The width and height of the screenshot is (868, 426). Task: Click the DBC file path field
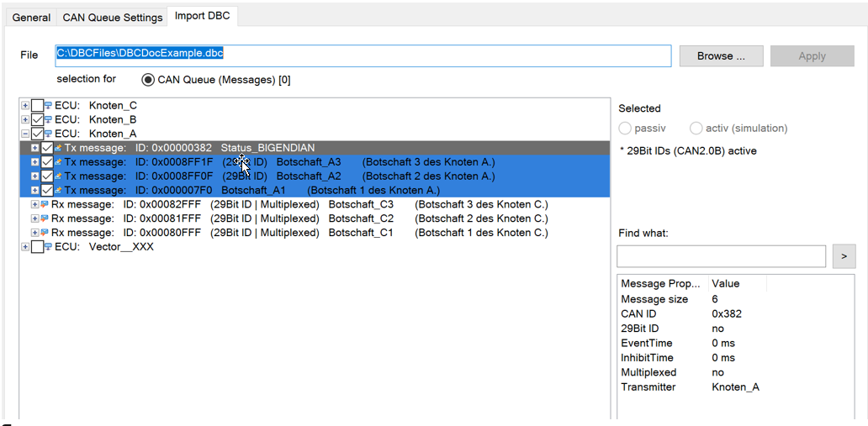point(363,55)
